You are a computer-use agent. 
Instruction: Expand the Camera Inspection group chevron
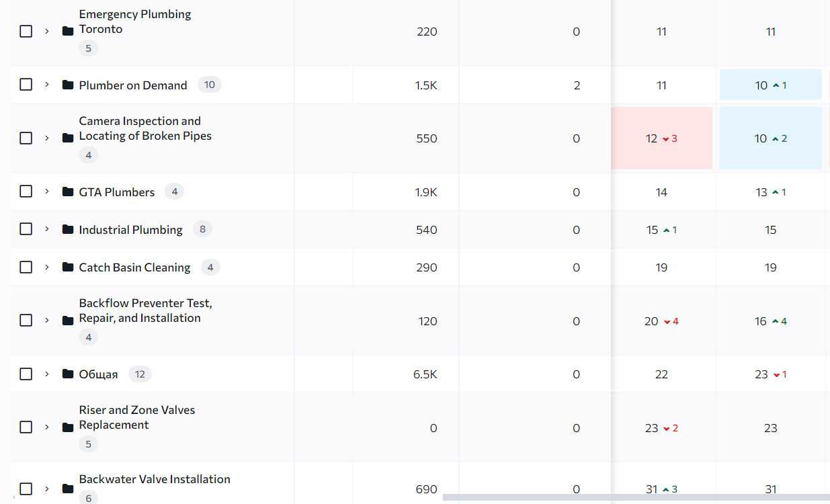46,138
